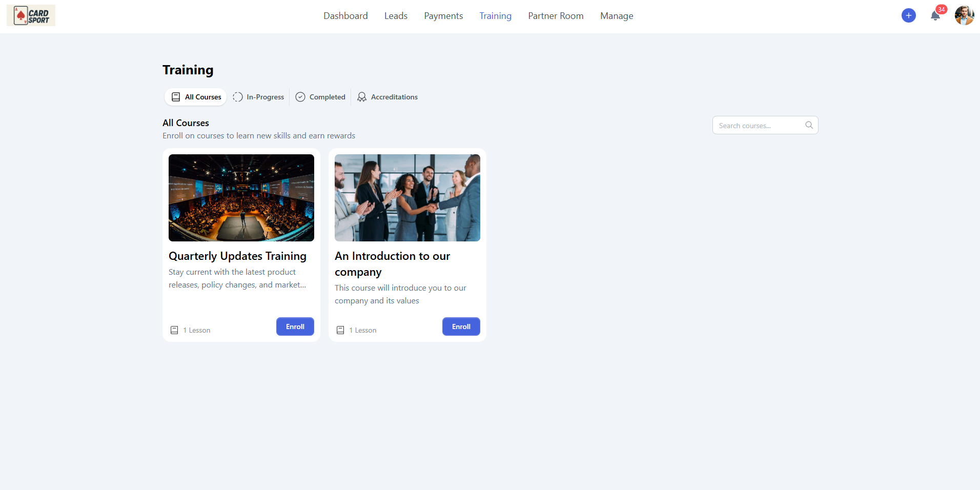Click the Card Sport logo

pyautogui.click(x=31, y=16)
